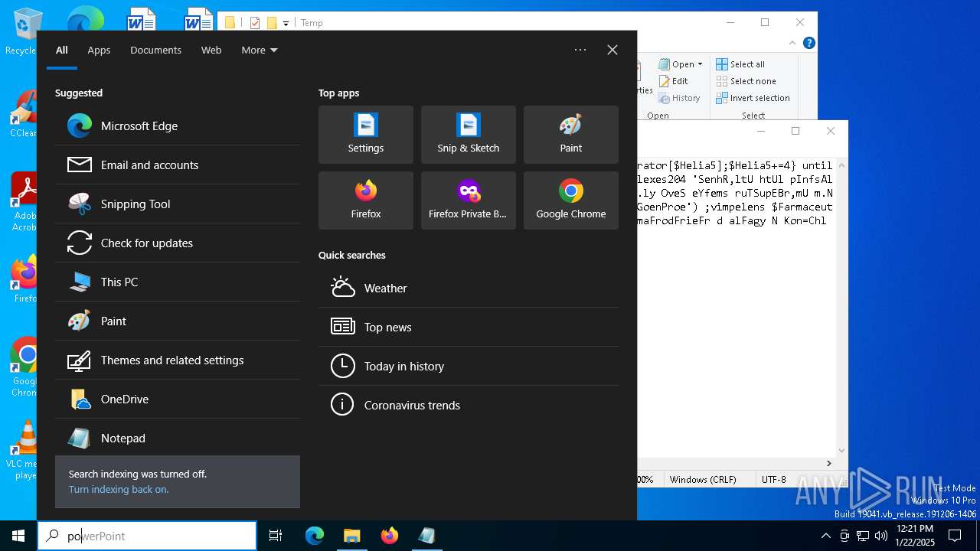Screen dimensions: 980x551
Task: Run Top news quick search
Action: pos(469,327)
